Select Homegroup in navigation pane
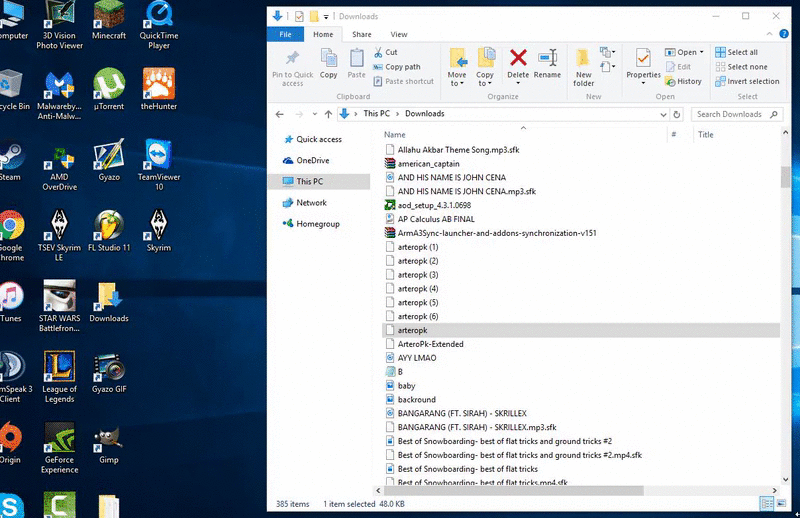800x518 pixels. tap(318, 224)
